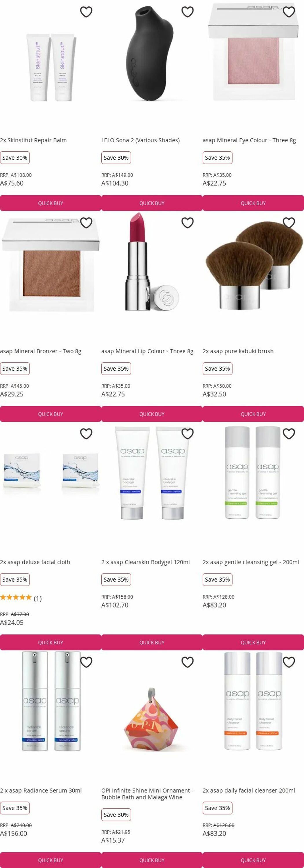Quick buy asap Mineral Bronzer Two
304x868 pixels.
51,414
